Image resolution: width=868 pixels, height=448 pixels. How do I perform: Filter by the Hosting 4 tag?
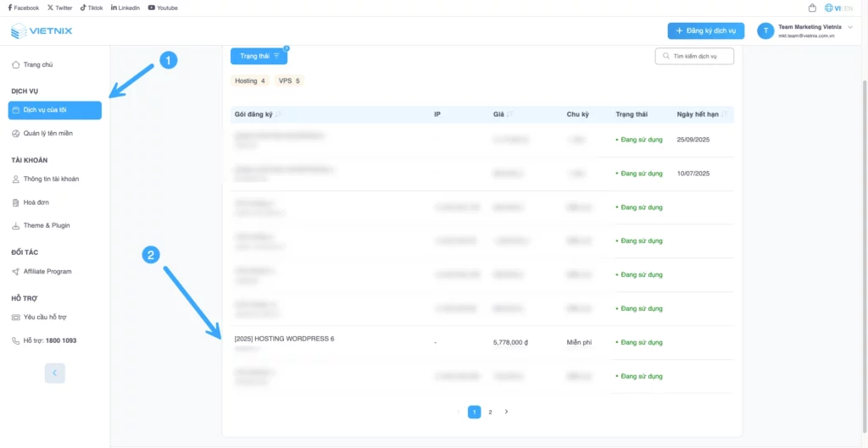250,80
